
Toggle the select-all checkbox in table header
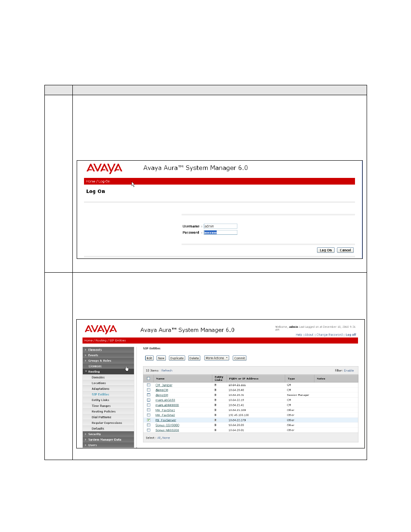(149, 379)
